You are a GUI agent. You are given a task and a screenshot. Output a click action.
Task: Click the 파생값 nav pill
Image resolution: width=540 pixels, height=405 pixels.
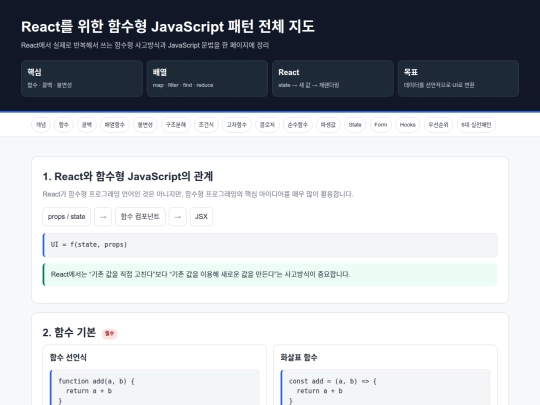(x=328, y=125)
